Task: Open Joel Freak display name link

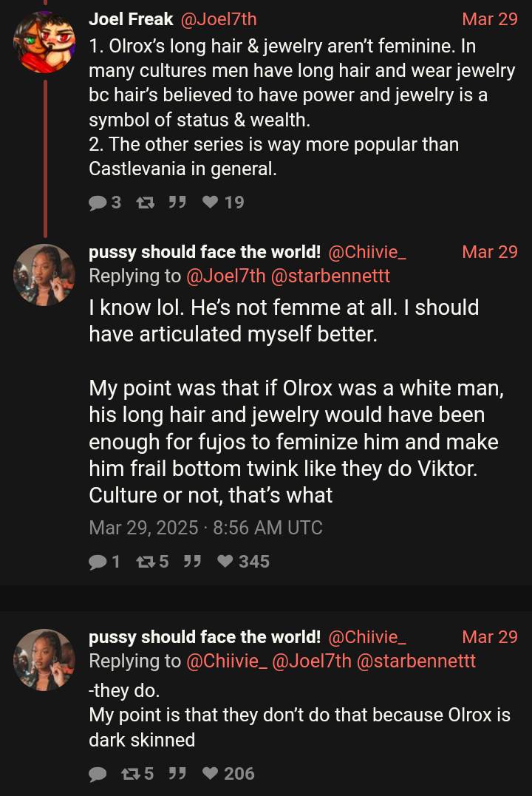Action: [131, 18]
